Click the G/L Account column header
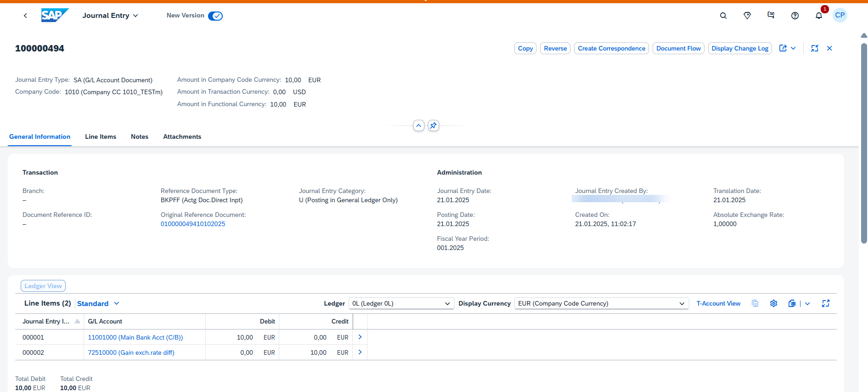The image size is (868, 392). coord(145,322)
